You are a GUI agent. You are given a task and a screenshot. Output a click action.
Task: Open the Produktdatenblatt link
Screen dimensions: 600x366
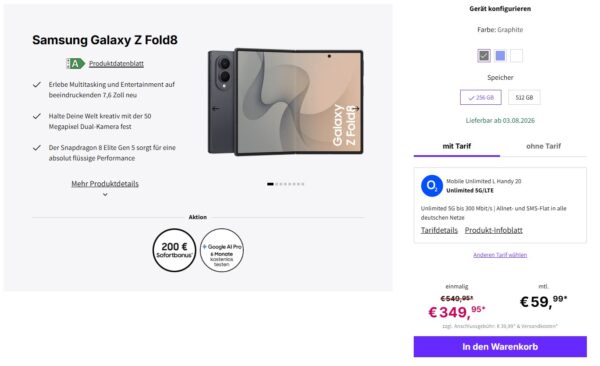click(x=116, y=64)
